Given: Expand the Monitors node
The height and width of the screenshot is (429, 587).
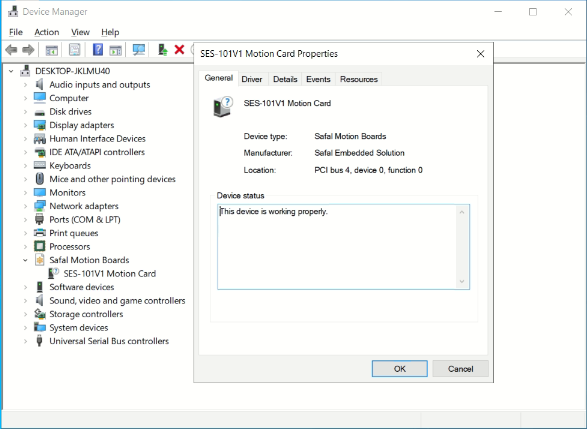Looking at the screenshot, I should [x=25, y=192].
